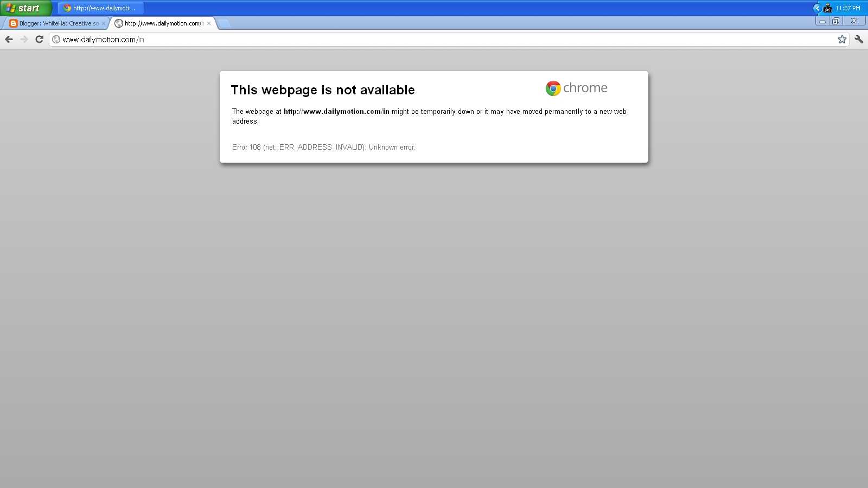The height and width of the screenshot is (488, 868).
Task: Open the Windows Start menu
Action: (x=25, y=8)
